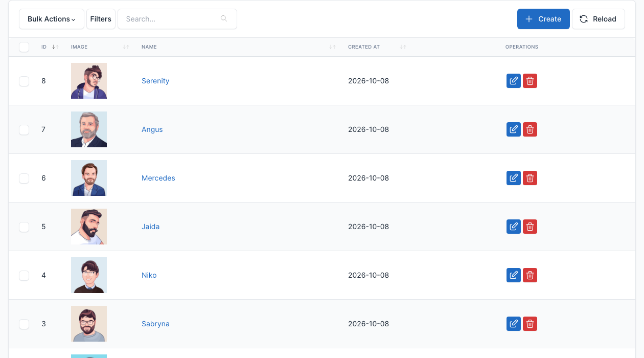Toggle the select-all header checkbox

coord(24,47)
